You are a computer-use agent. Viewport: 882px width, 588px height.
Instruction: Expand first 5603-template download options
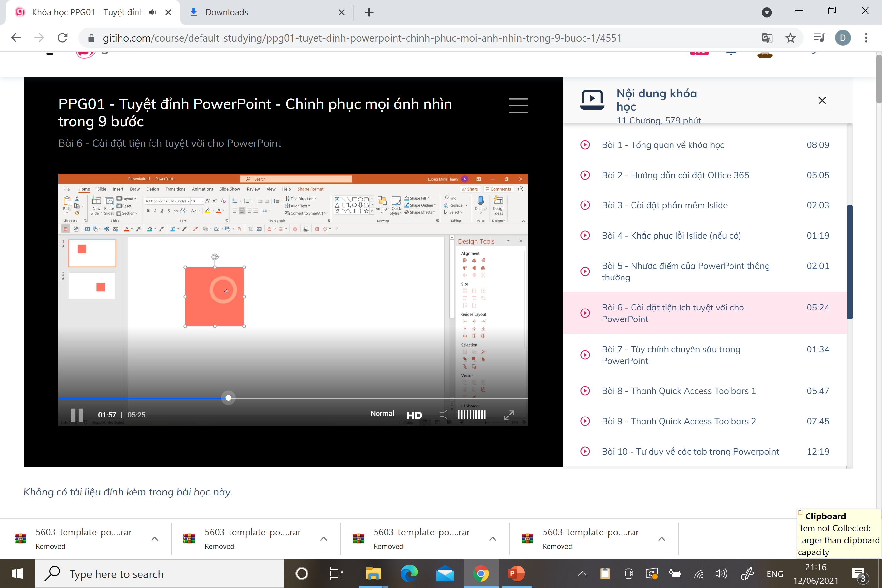pyautogui.click(x=154, y=539)
